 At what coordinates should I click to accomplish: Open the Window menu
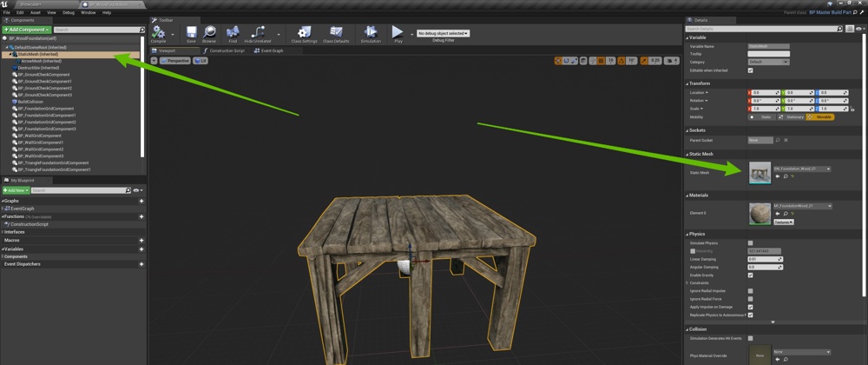click(88, 13)
